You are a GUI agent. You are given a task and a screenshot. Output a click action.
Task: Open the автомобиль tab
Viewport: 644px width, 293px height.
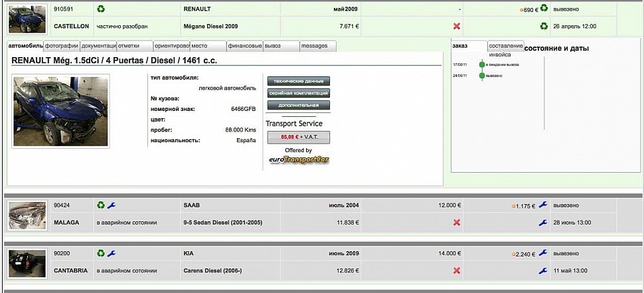tap(25, 46)
